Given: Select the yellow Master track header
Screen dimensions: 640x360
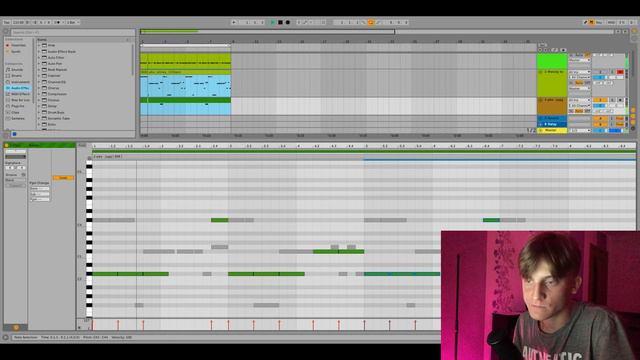Looking at the screenshot, I should coord(552,131).
